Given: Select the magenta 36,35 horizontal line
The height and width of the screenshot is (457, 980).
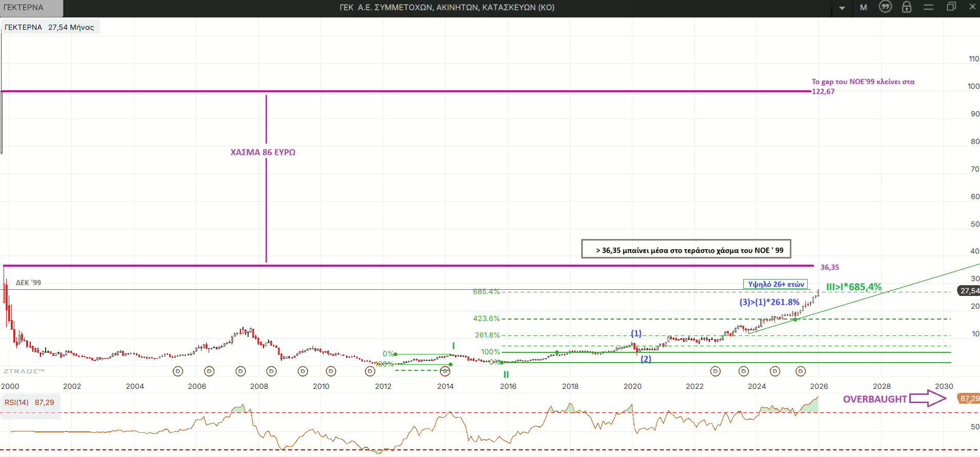Looking at the screenshot, I should tap(410, 266).
